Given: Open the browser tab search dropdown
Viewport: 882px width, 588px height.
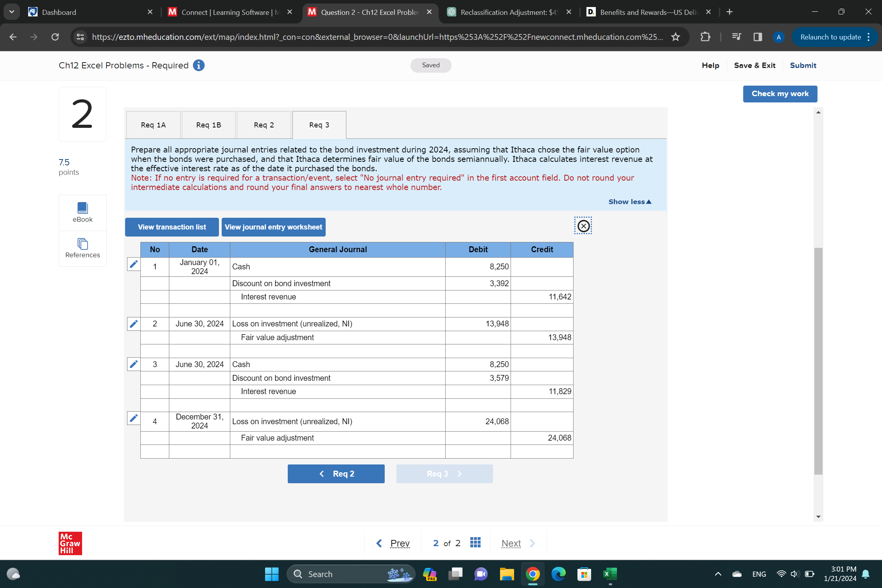Looking at the screenshot, I should (x=11, y=11).
